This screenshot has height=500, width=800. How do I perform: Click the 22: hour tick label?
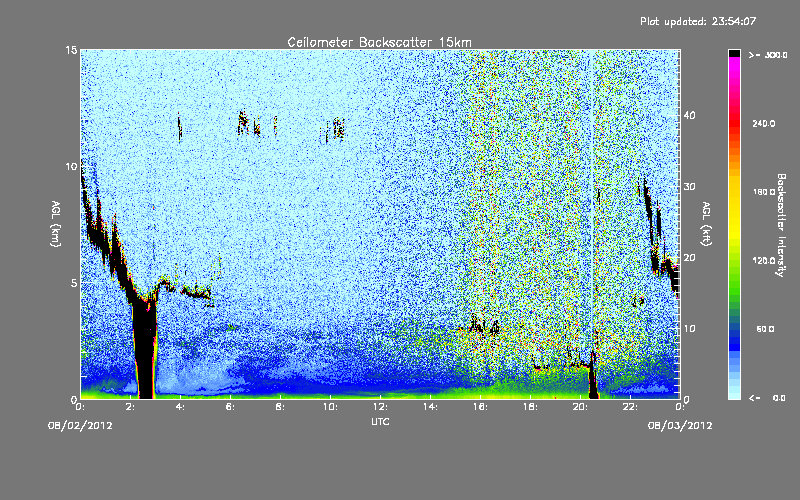pyautogui.click(x=630, y=407)
